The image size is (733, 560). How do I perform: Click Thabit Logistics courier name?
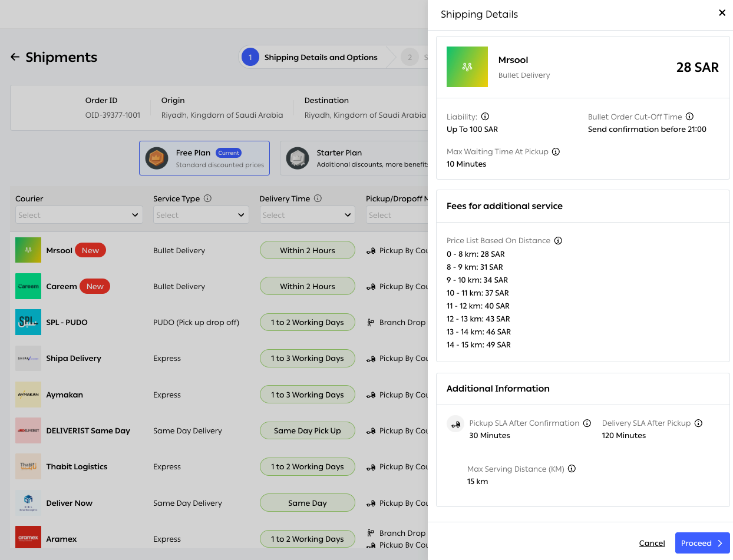pyautogui.click(x=77, y=466)
